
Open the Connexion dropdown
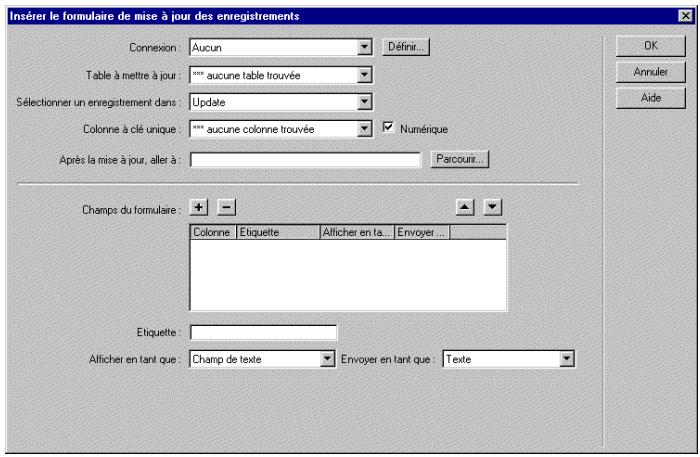(x=364, y=47)
